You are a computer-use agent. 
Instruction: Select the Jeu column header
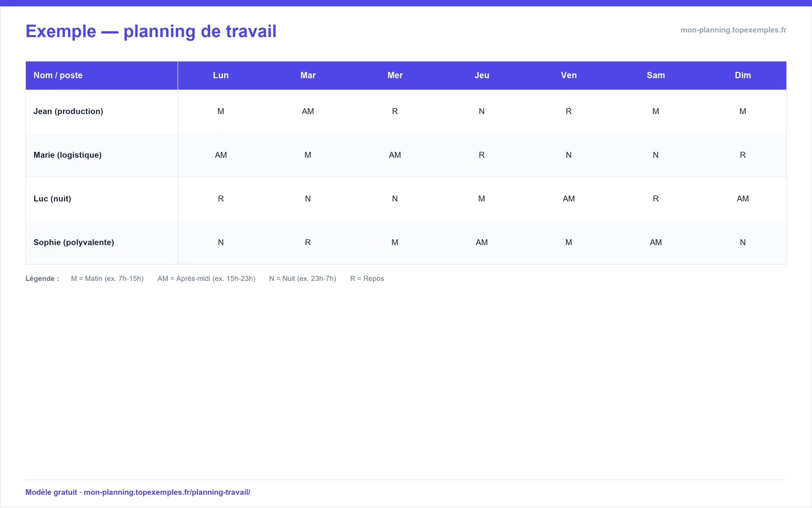point(482,75)
